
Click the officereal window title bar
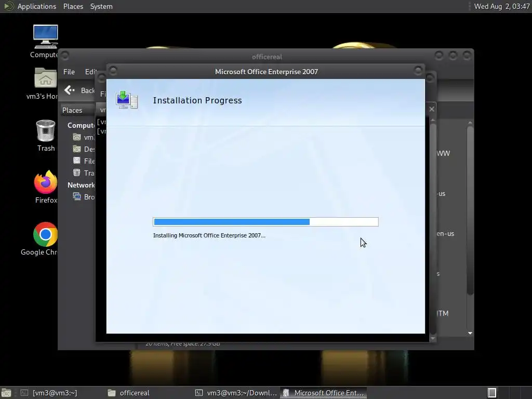tap(267, 56)
